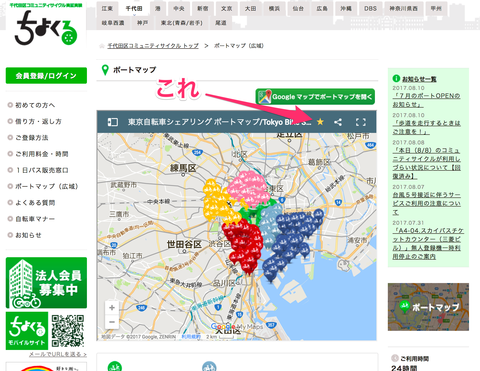Open the 文京 area tab
Screen dimensions: 480x371
coord(227,9)
